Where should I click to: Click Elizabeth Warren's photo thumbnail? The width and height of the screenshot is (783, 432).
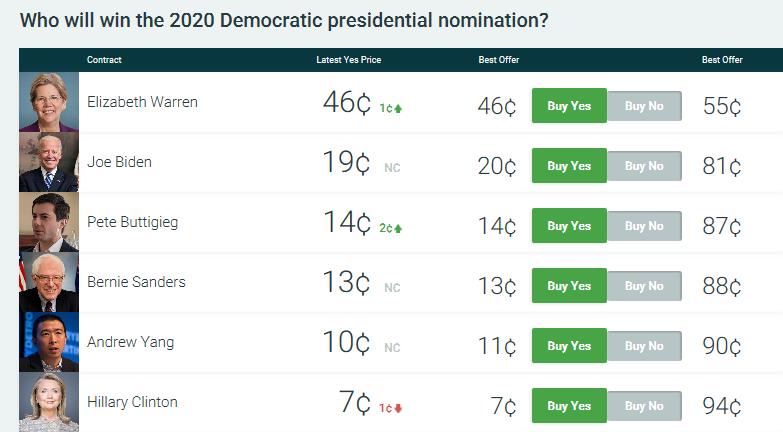[48, 102]
